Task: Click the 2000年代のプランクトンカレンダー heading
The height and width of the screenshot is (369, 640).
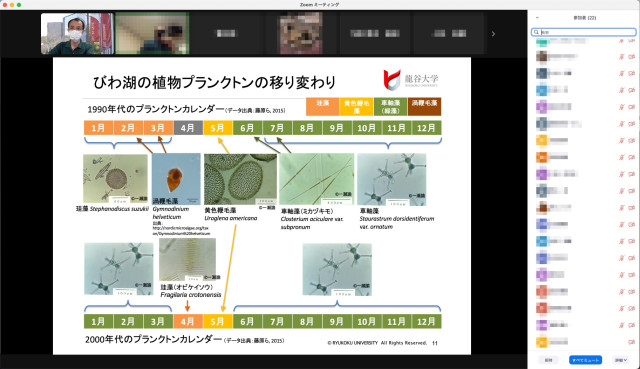Action: pos(153,339)
